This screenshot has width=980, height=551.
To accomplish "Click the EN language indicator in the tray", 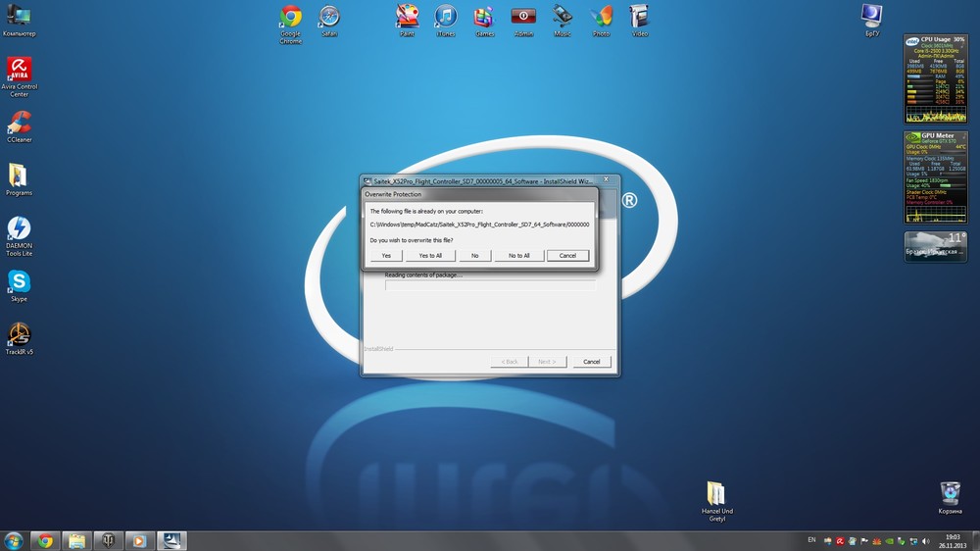I will click(x=811, y=540).
